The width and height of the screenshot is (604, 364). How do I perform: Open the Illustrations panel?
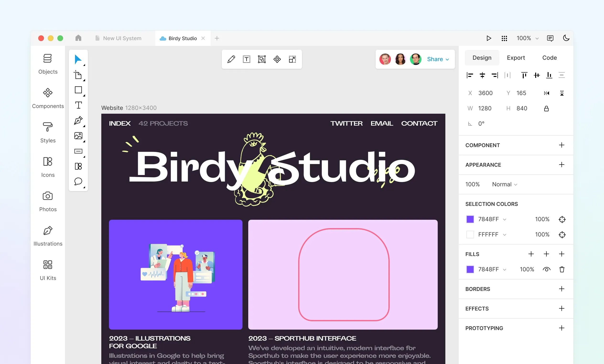[x=48, y=236]
